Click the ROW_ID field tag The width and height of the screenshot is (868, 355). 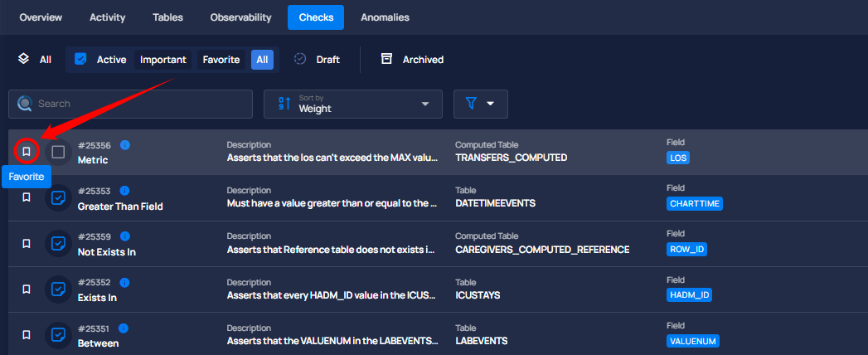pos(687,249)
